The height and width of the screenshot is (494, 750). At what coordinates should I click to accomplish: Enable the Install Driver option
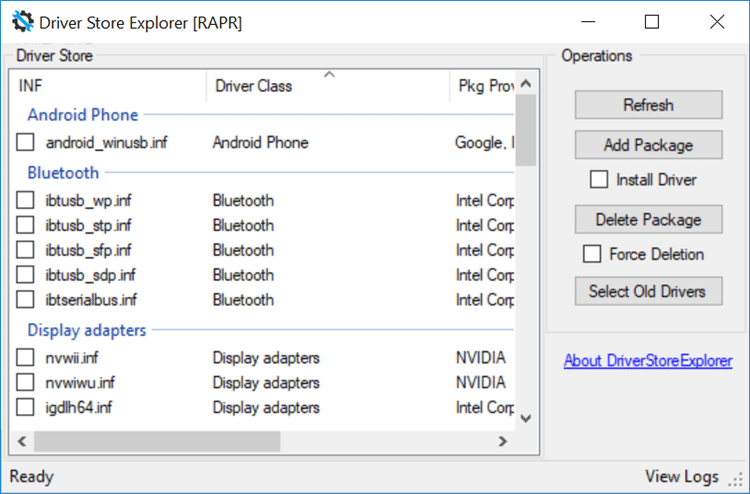[x=599, y=180]
